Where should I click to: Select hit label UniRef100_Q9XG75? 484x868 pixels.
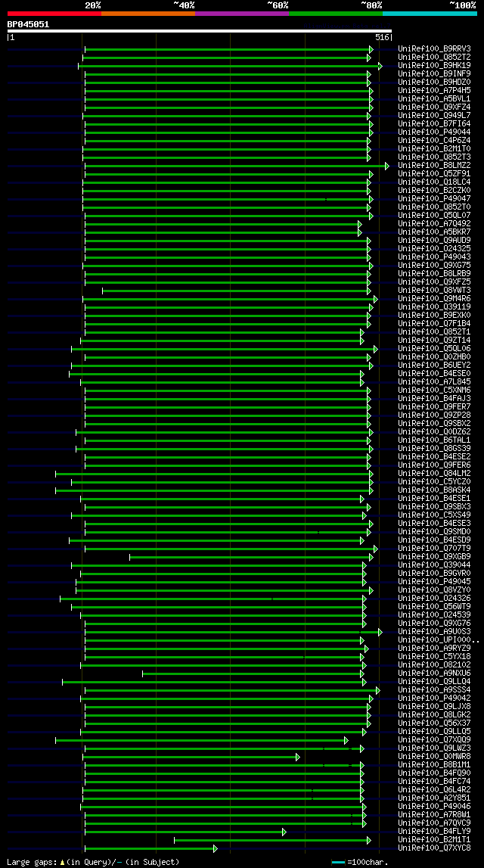[x=434, y=265]
